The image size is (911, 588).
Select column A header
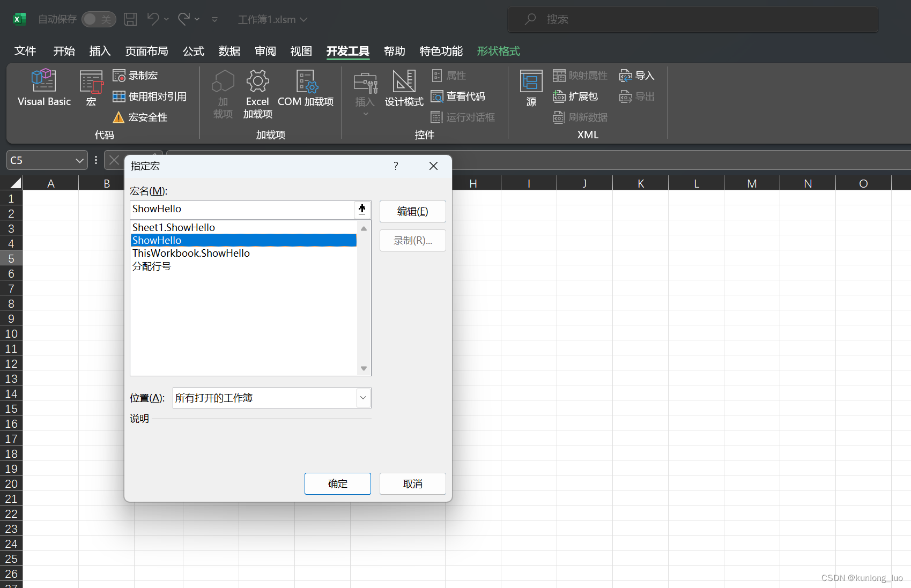pos(51,183)
